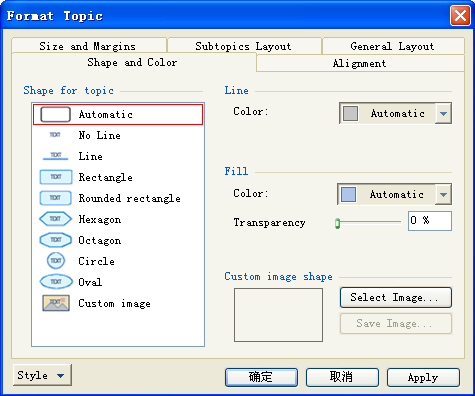Open the Shape and Color tab
This screenshot has height=396, width=475.
(x=133, y=62)
